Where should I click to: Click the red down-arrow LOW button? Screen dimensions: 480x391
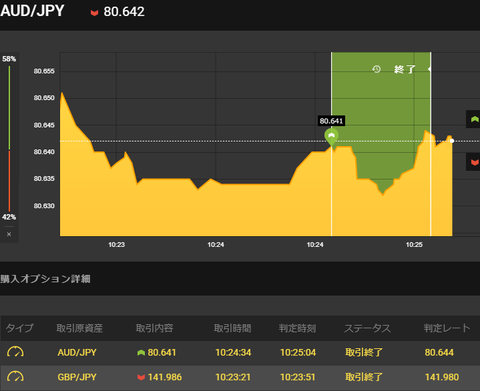474,162
